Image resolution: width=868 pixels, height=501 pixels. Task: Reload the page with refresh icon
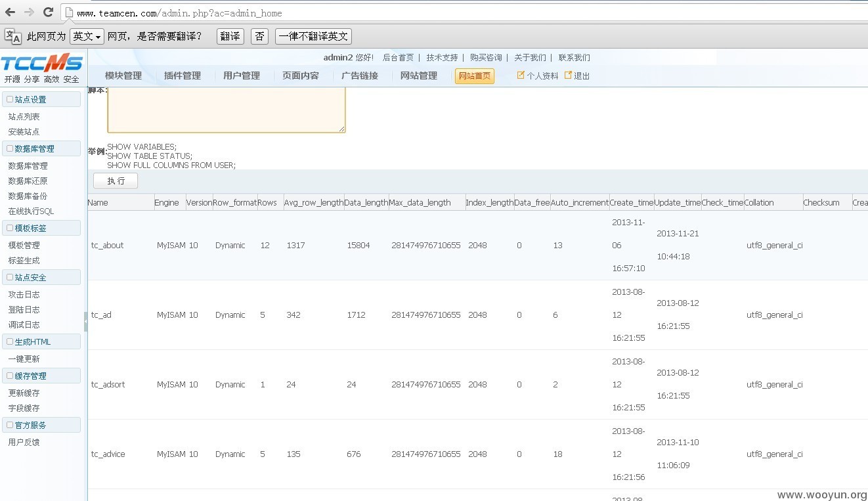coord(48,12)
